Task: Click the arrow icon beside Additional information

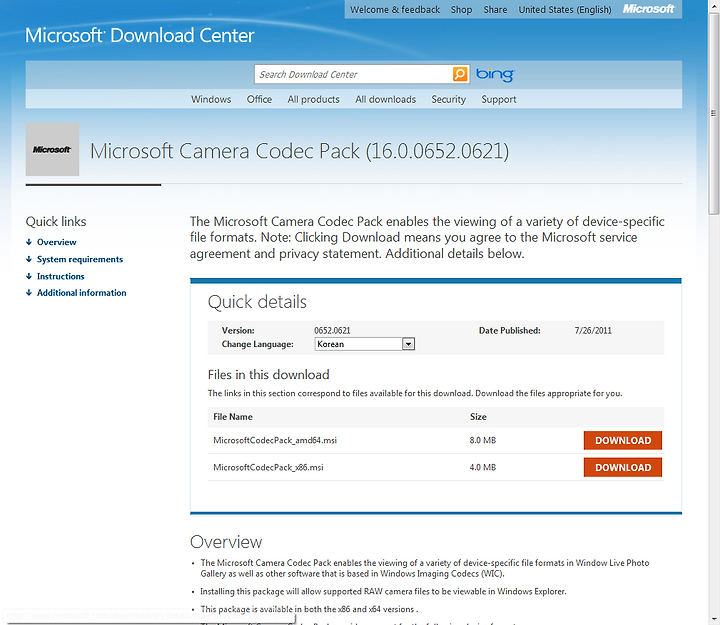Action: click(x=29, y=293)
